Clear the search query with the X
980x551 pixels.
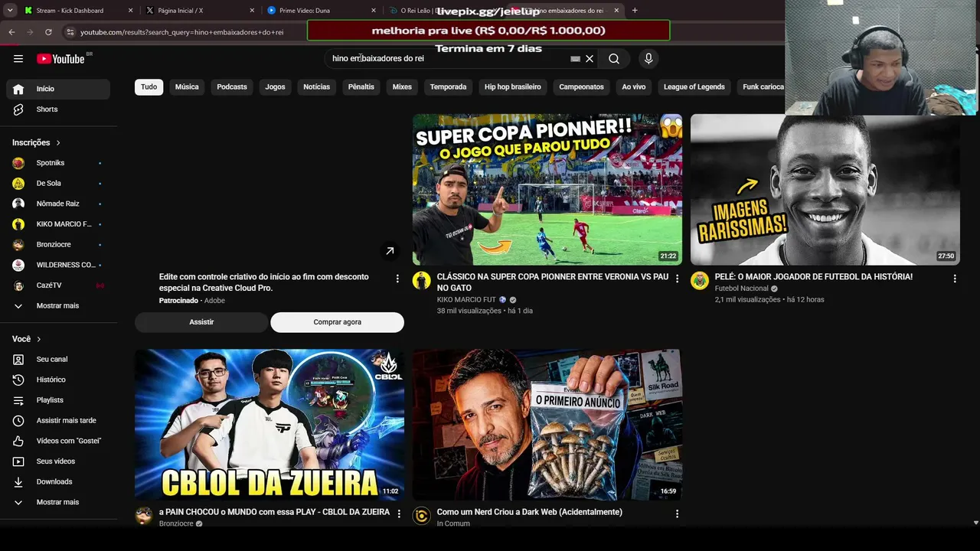pos(590,59)
